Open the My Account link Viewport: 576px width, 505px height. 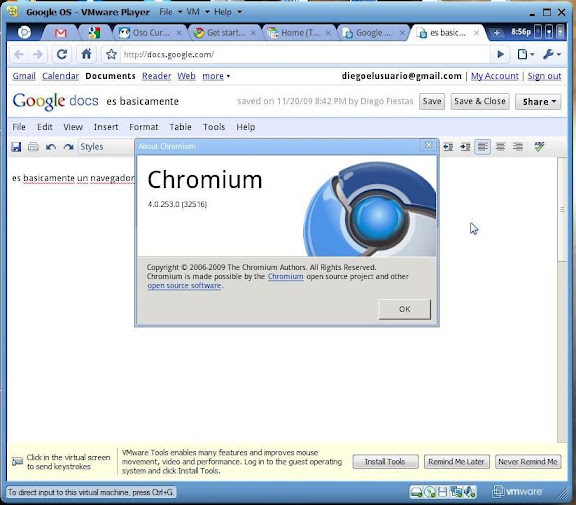tap(494, 76)
